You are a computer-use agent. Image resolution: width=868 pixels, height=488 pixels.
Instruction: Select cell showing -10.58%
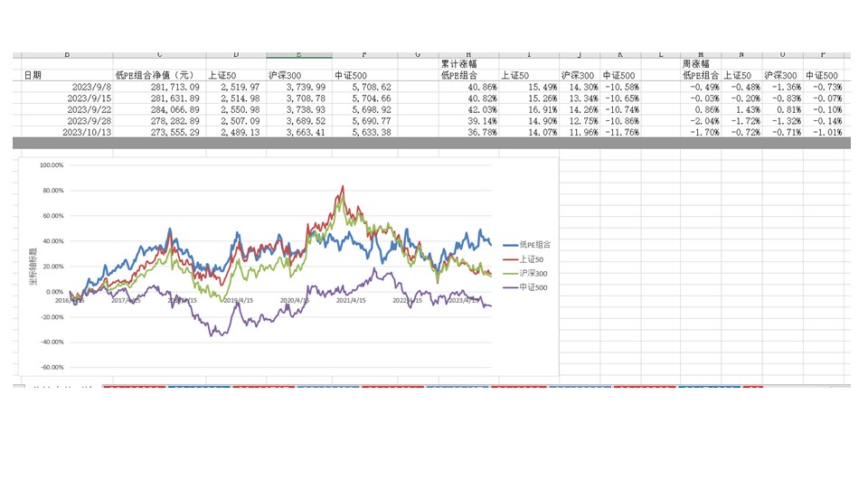click(x=622, y=87)
